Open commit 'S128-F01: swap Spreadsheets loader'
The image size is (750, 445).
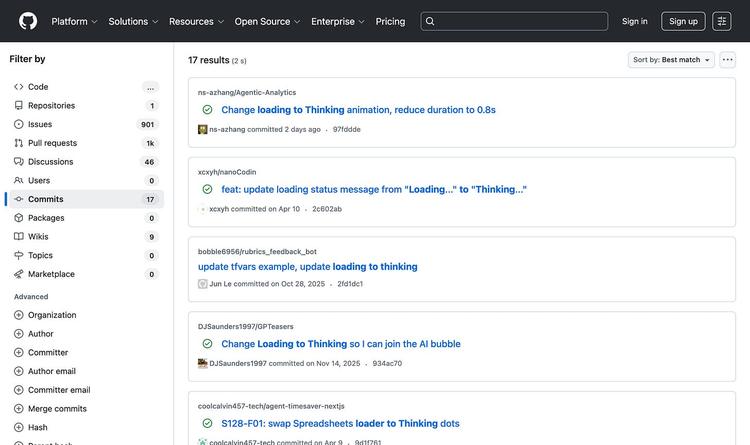click(340, 423)
